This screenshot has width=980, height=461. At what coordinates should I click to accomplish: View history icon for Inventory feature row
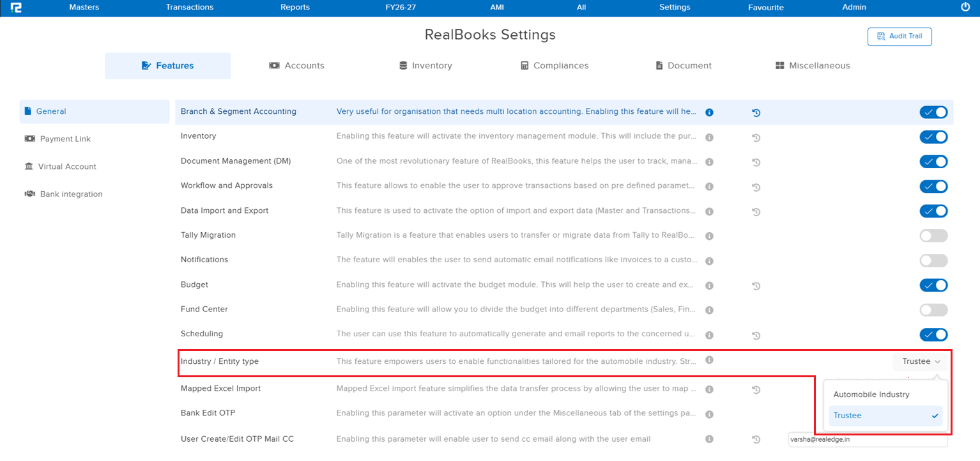756,137
